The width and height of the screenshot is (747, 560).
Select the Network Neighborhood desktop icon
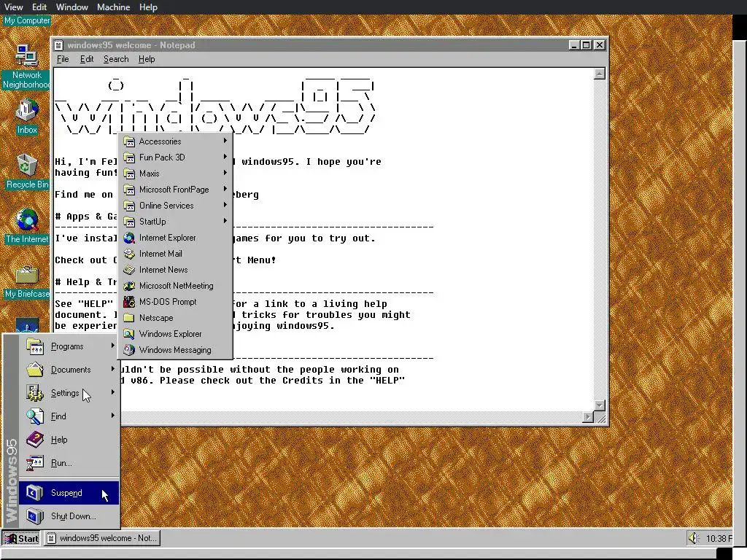tap(27, 56)
